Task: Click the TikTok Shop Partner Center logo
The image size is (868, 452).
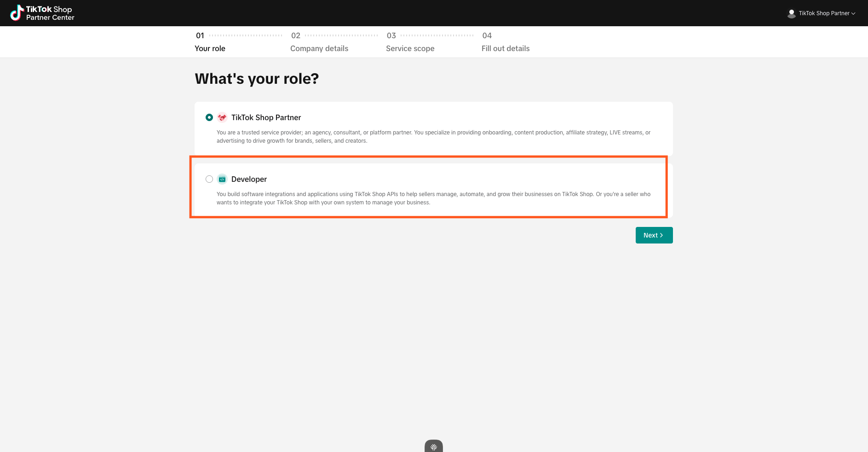Action: point(42,13)
